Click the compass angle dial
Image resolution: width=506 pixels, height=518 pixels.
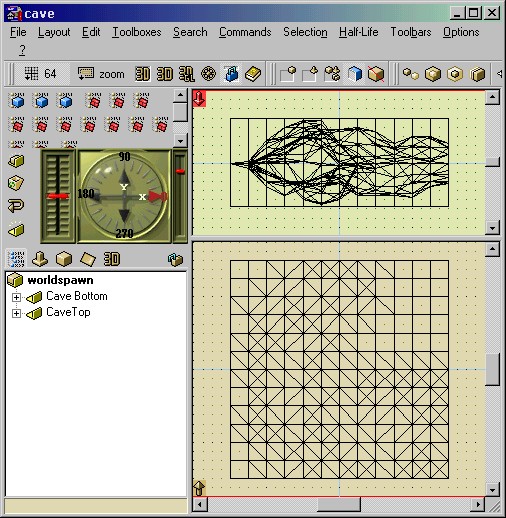tap(124, 196)
